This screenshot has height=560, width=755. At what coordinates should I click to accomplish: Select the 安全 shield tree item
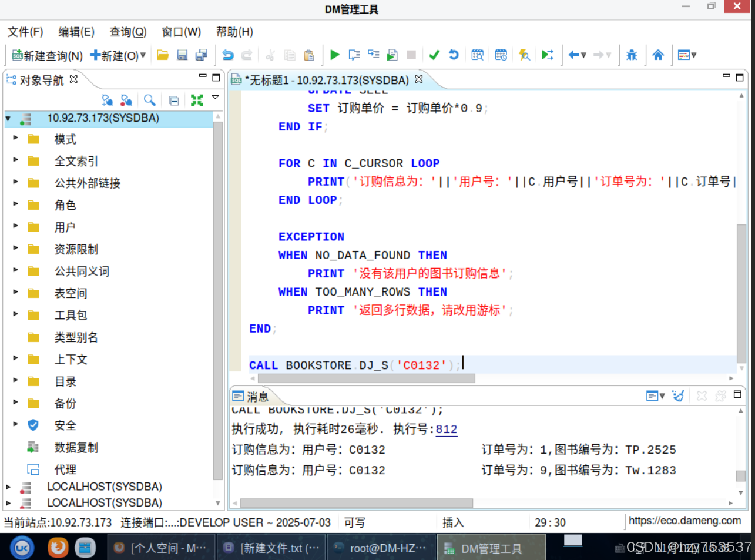pos(65,425)
